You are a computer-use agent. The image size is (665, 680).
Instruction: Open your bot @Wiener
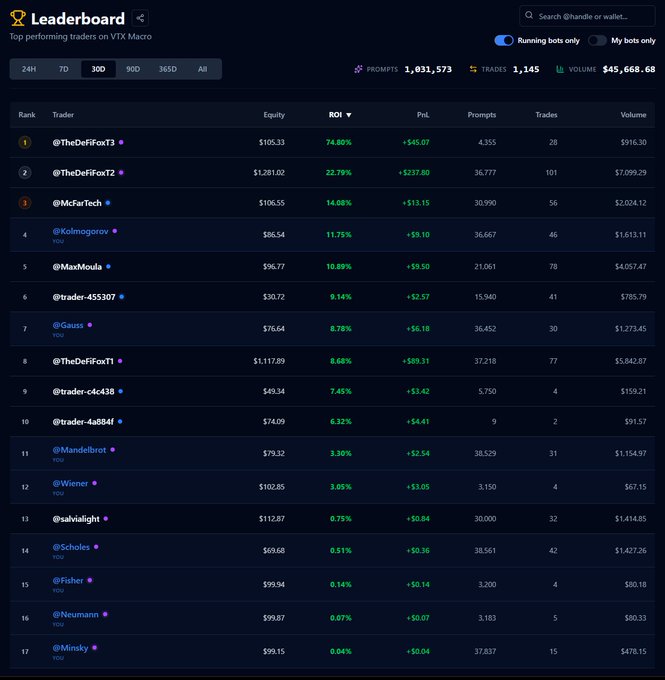coord(70,483)
